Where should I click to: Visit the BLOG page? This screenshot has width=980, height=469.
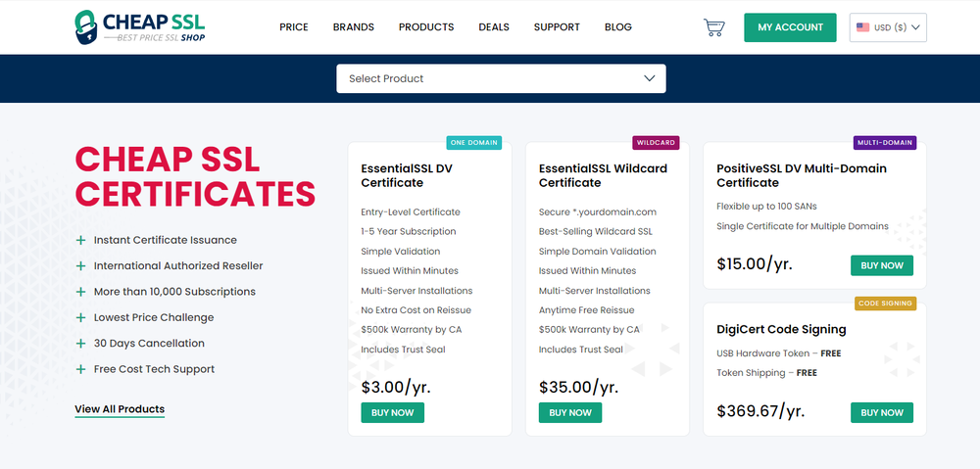pos(618,27)
